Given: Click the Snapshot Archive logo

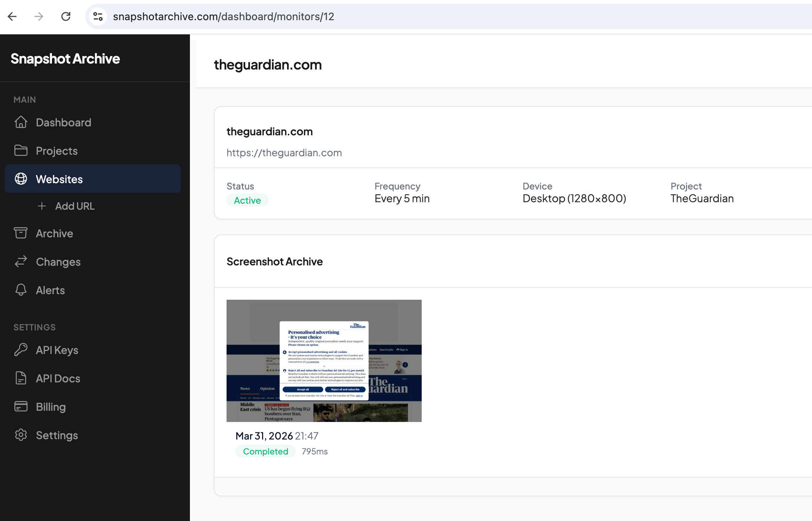Looking at the screenshot, I should pyautogui.click(x=65, y=59).
